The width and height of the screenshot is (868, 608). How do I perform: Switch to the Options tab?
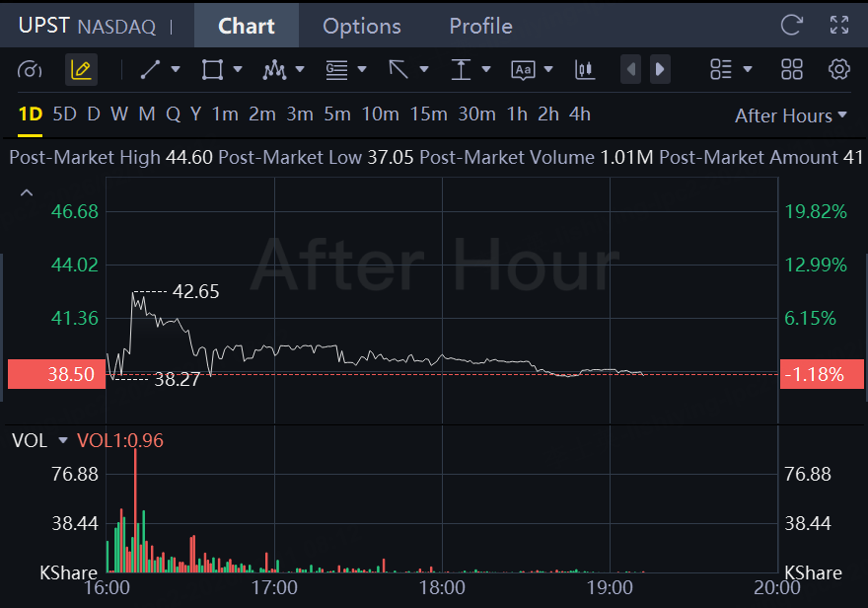coord(361,26)
